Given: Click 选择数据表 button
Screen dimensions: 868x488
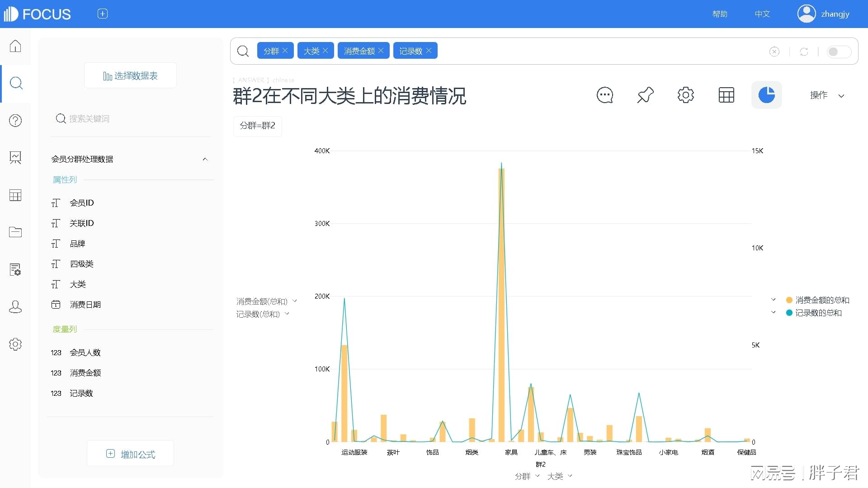Looking at the screenshot, I should pyautogui.click(x=130, y=75).
